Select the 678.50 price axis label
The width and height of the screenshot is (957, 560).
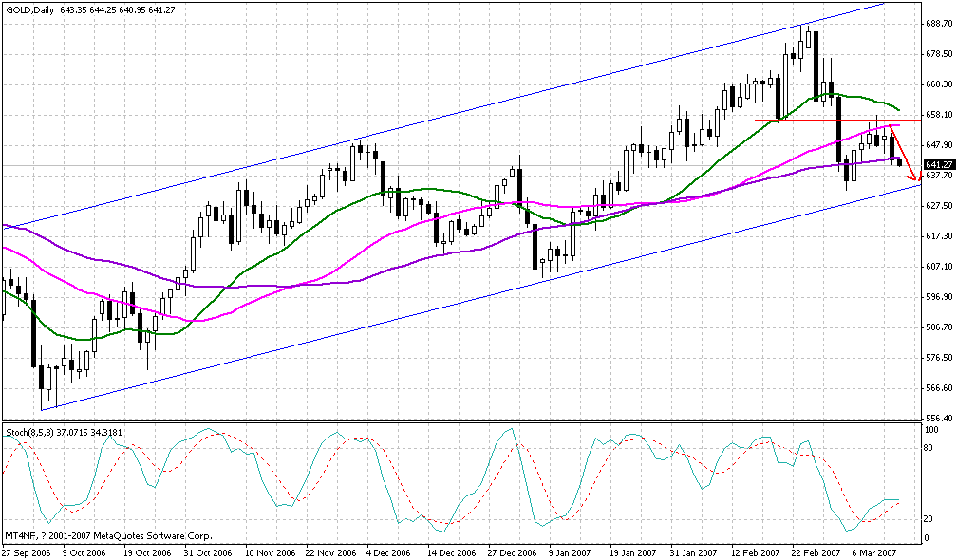939,54
